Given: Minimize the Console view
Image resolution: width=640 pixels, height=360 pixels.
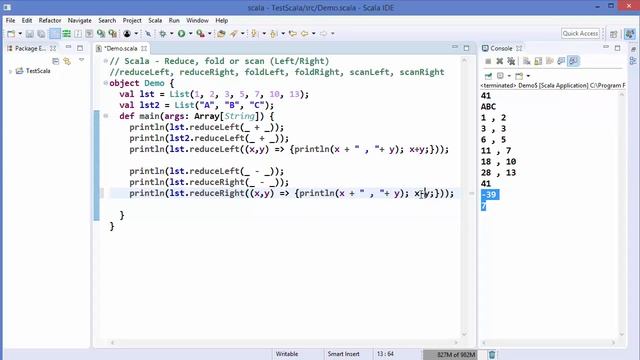Looking at the screenshot, I should point(606,47).
